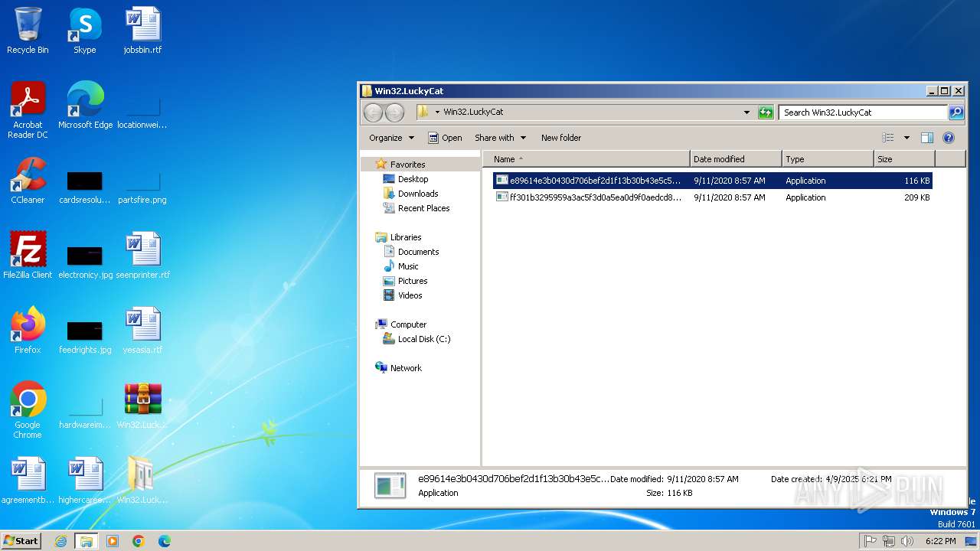
Task: Click the Explorer Forward navigation button
Action: [394, 112]
